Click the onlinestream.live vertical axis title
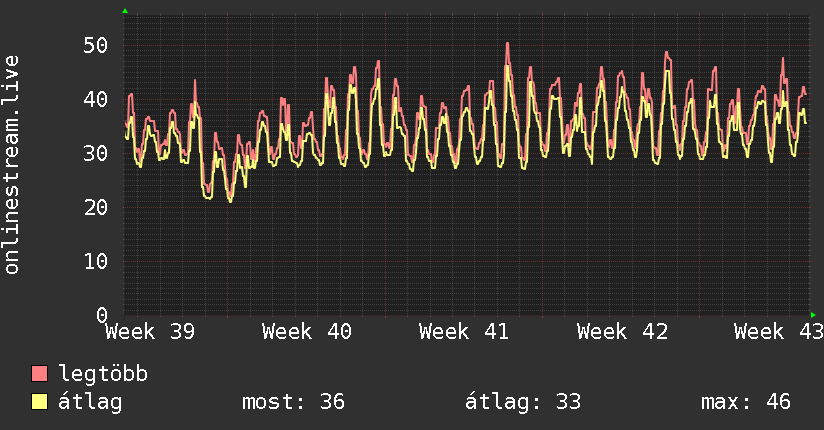The height and width of the screenshot is (430, 824). (x=11, y=165)
